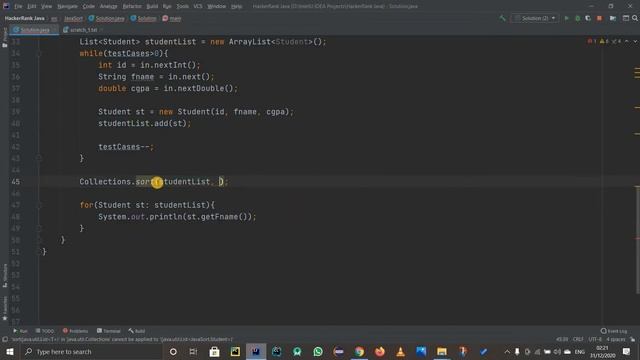The image size is (640, 360).
Task: Open the Edit menu
Action: tap(31, 7)
